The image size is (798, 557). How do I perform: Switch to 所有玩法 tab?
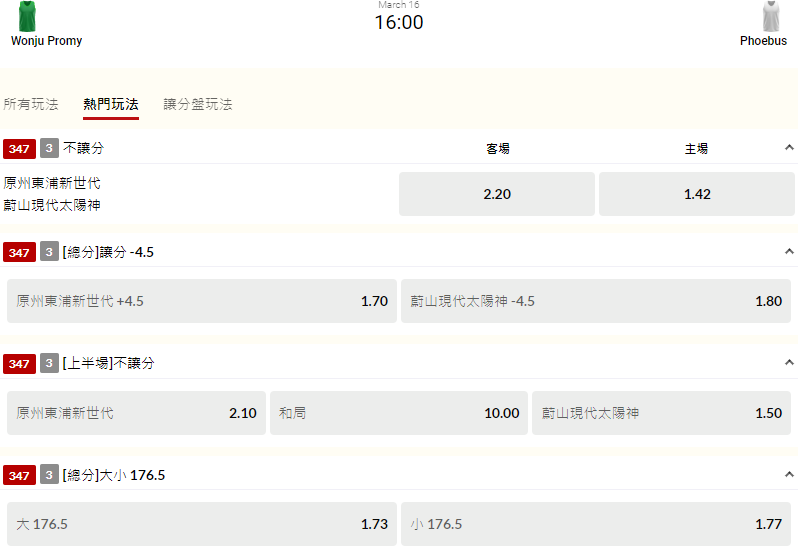31,104
